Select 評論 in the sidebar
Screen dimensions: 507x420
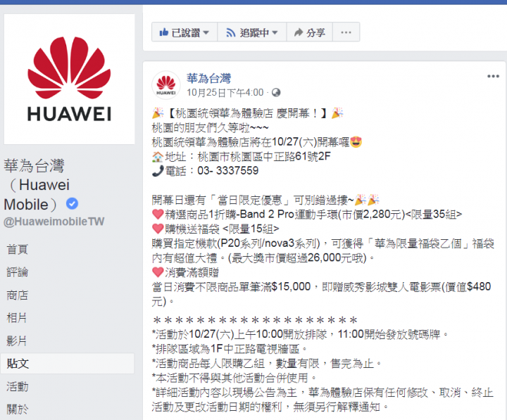(18, 272)
